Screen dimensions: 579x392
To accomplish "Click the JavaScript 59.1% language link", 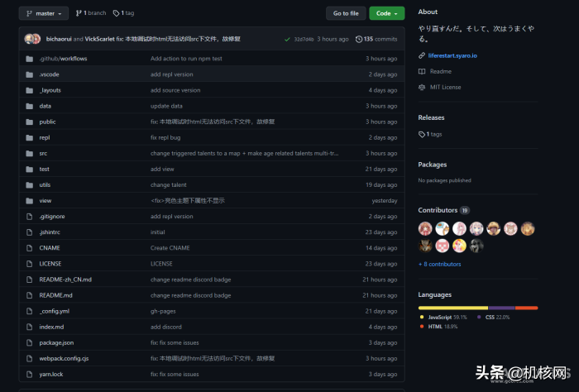I will [x=443, y=317].
